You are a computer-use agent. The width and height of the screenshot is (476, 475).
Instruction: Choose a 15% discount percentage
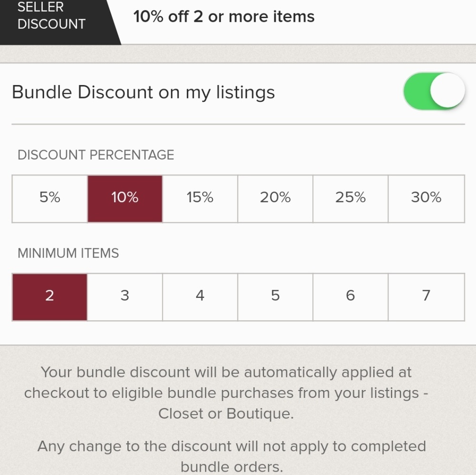click(200, 198)
